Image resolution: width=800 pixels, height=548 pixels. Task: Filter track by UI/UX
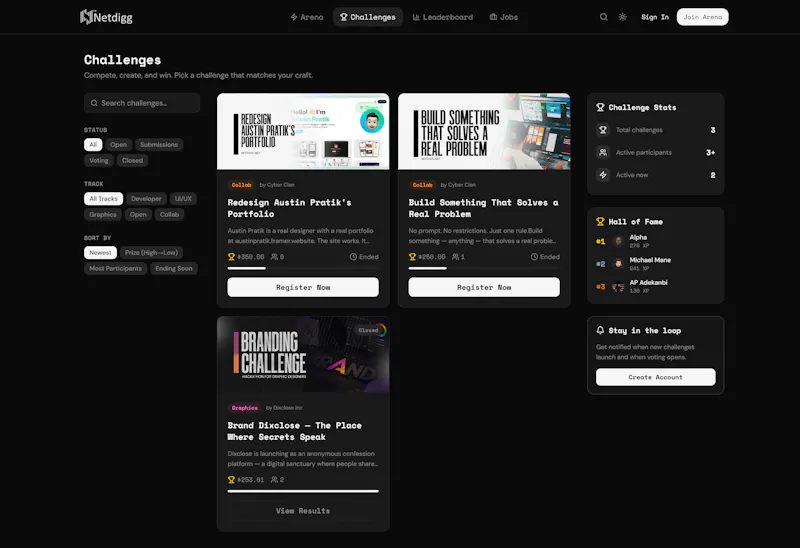point(183,199)
